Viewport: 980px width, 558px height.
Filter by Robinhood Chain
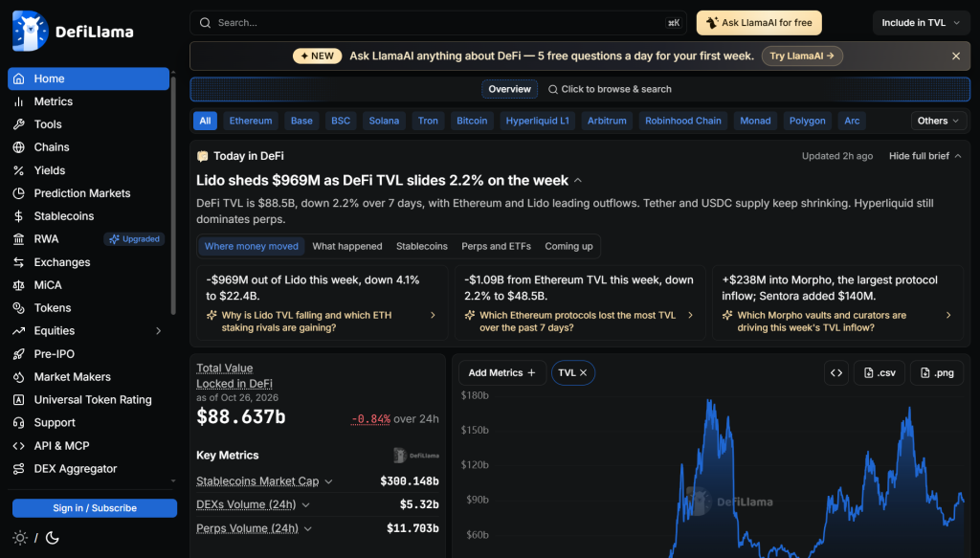click(x=683, y=121)
